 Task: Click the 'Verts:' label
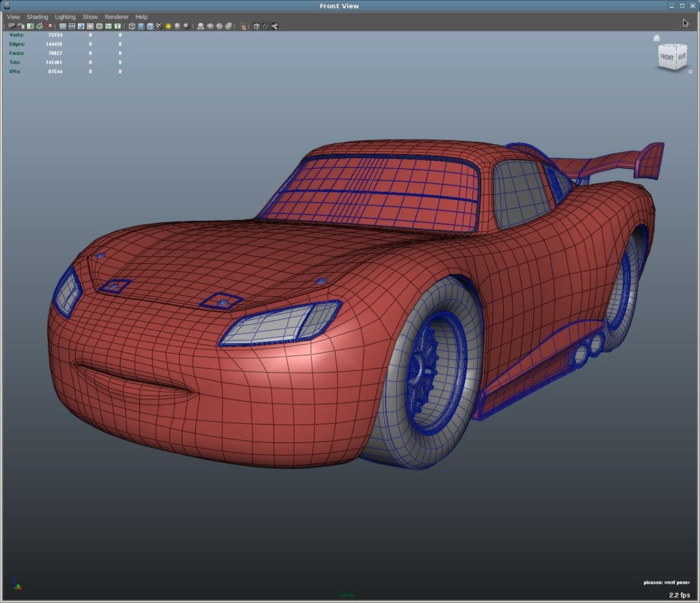(x=16, y=35)
